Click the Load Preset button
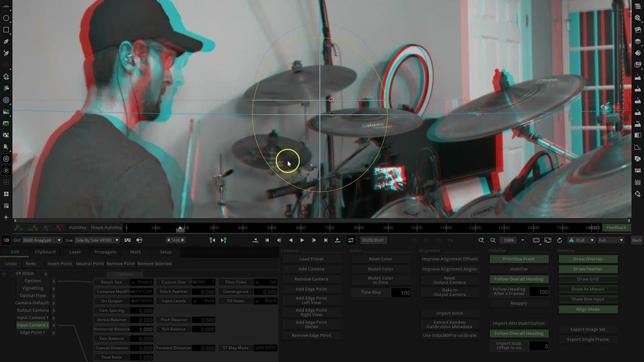Screen dimensions: 644x362 click(x=312, y=258)
